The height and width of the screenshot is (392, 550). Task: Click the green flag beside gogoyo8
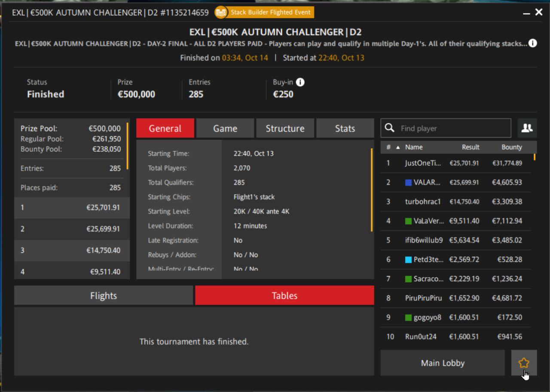coord(408,318)
